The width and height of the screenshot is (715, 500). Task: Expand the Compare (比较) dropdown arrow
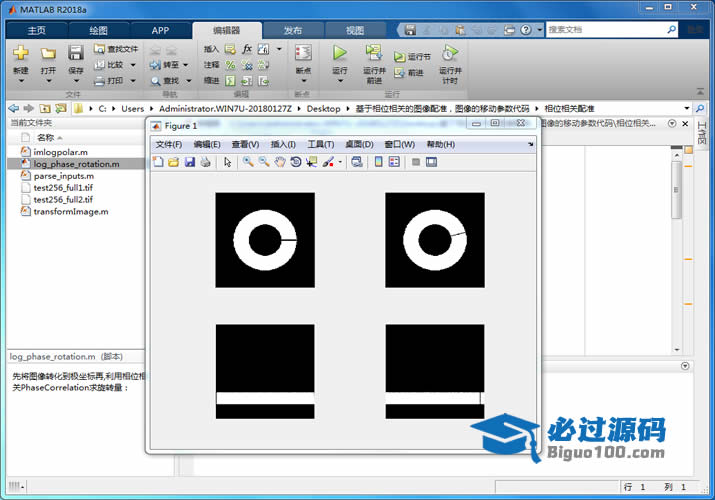tap(133, 65)
